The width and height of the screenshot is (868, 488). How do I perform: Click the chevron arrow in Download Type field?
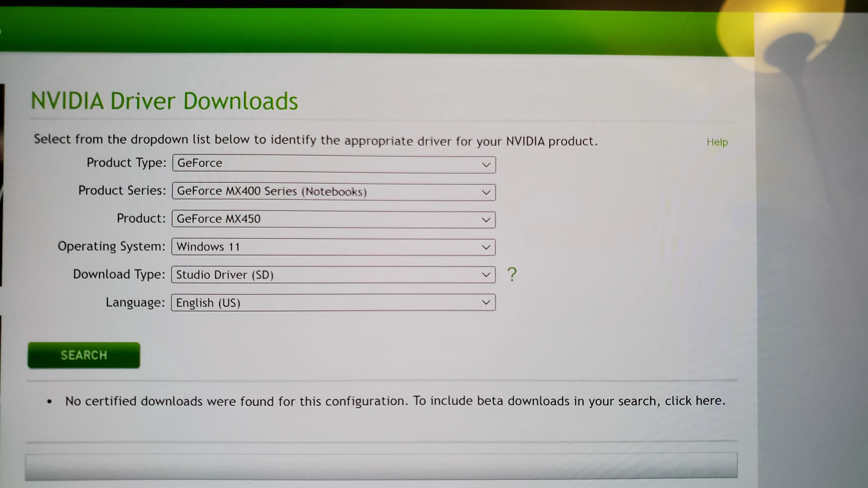click(486, 275)
